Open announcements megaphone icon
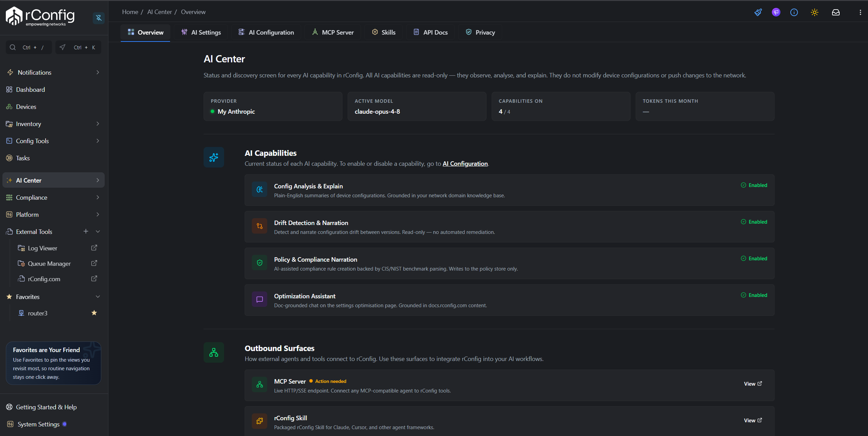 click(776, 12)
